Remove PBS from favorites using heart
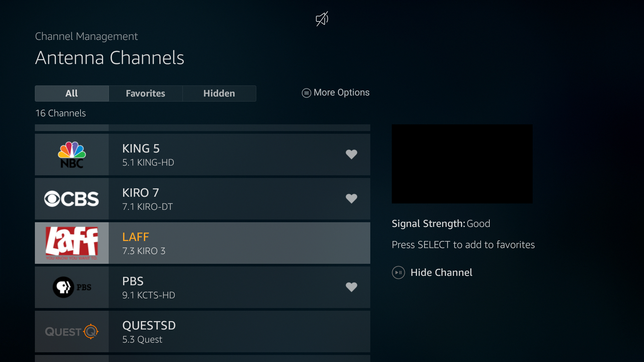Screen dimensions: 644x362 (x=351, y=287)
